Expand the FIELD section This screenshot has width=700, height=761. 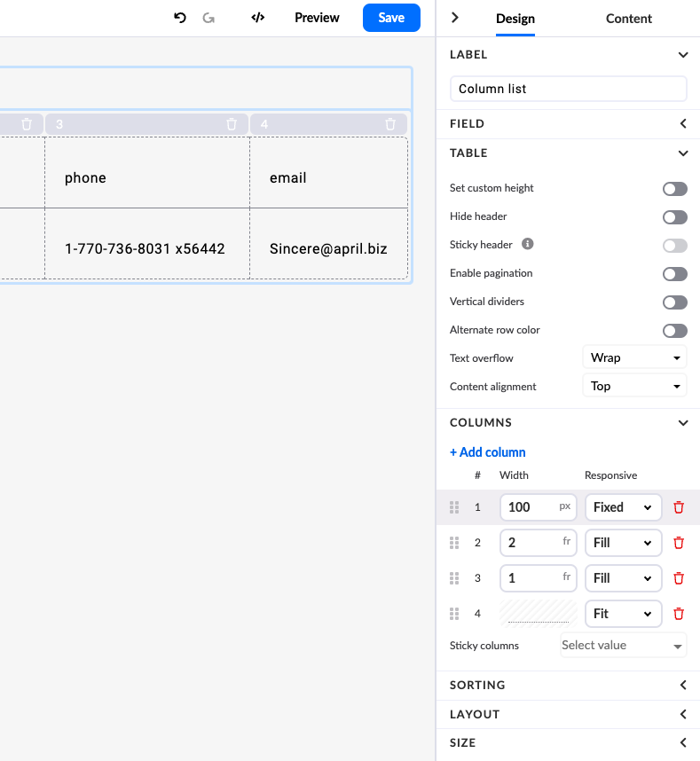pos(683,124)
